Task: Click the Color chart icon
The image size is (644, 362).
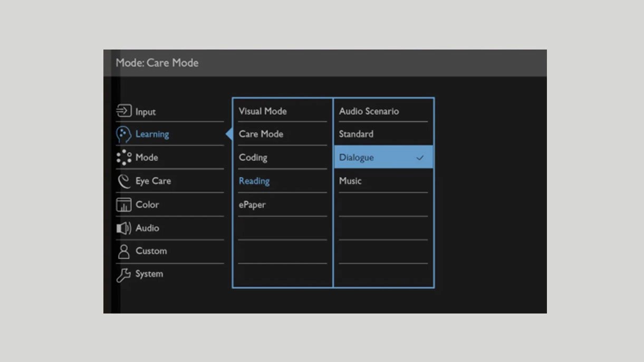Action: [123, 204]
